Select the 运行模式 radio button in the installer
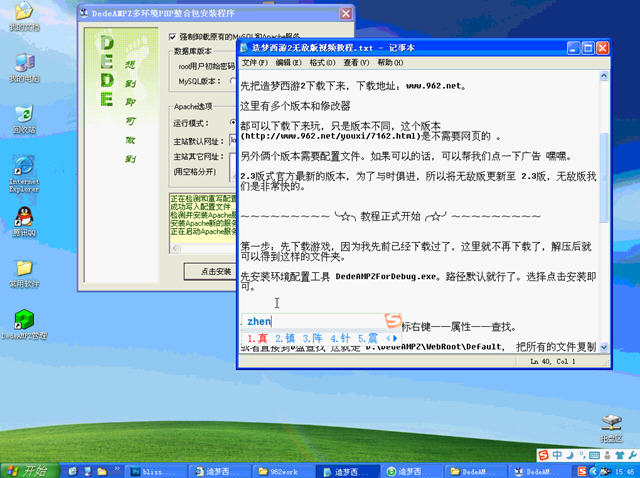 (233, 122)
